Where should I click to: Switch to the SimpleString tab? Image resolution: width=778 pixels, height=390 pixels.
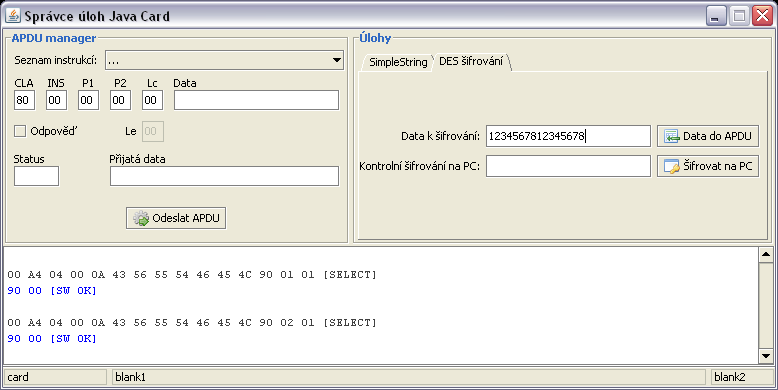pyautogui.click(x=398, y=62)
